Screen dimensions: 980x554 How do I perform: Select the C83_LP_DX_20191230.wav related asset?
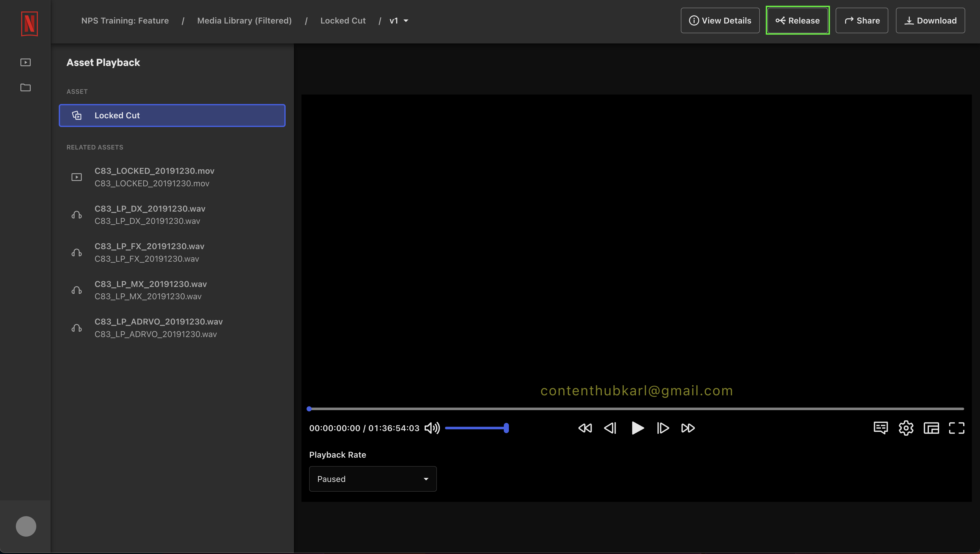(x=172, y=215)
